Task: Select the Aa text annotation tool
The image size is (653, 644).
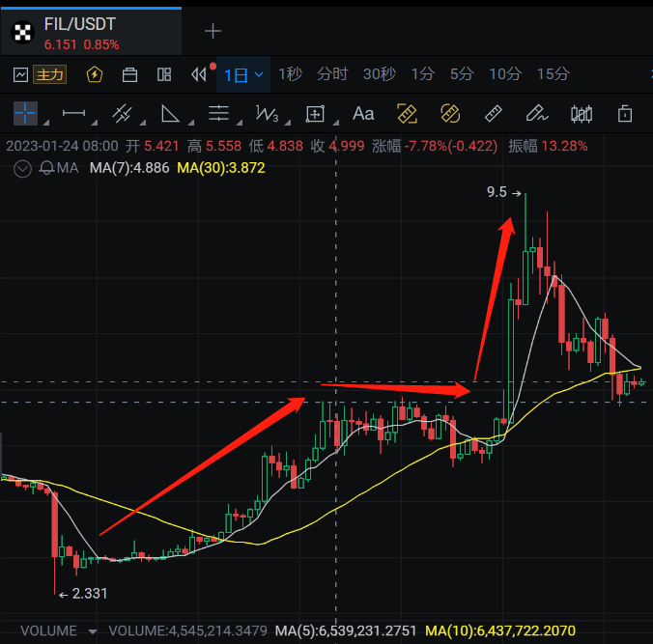Action: pos(363,114)
